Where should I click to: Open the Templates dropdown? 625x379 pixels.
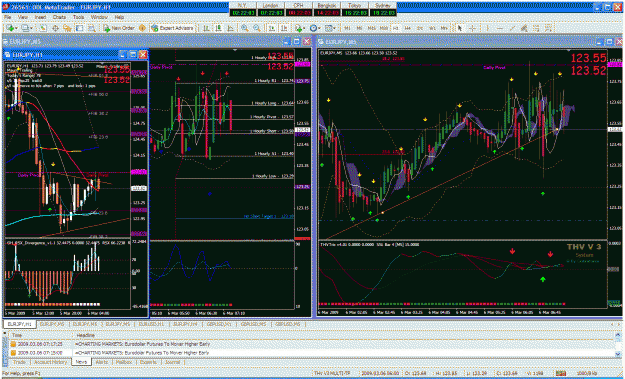tap(330, 28)
